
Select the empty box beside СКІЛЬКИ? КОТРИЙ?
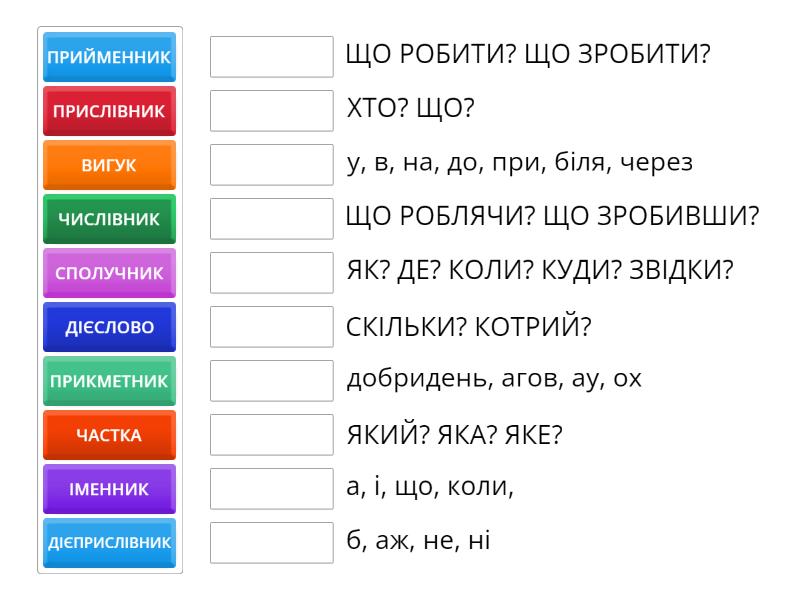pos(272,327)
